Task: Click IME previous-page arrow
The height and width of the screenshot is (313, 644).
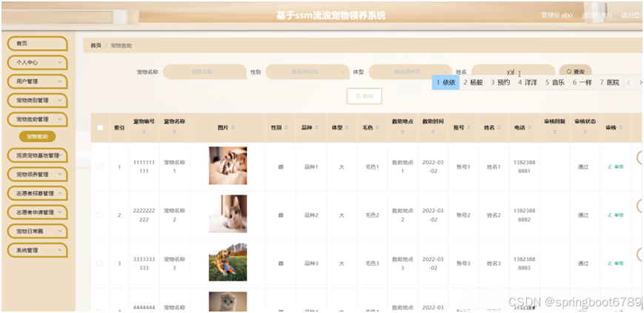Action: click(628, 83)
